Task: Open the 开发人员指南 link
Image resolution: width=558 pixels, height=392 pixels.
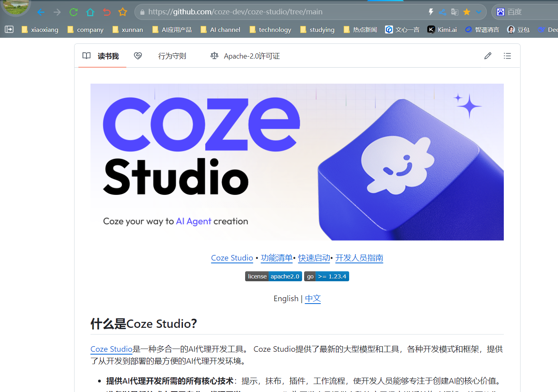Action: pos(359,258)
